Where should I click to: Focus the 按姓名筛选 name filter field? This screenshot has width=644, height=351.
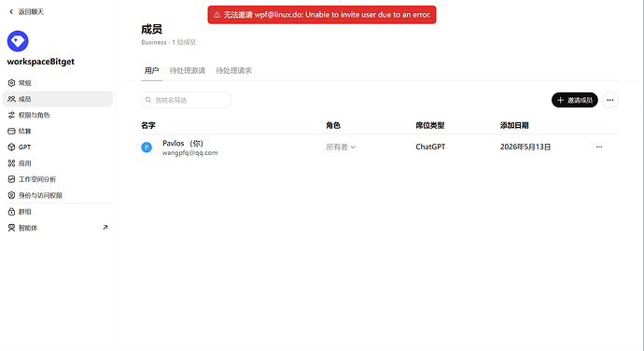(x=187, y=100)
